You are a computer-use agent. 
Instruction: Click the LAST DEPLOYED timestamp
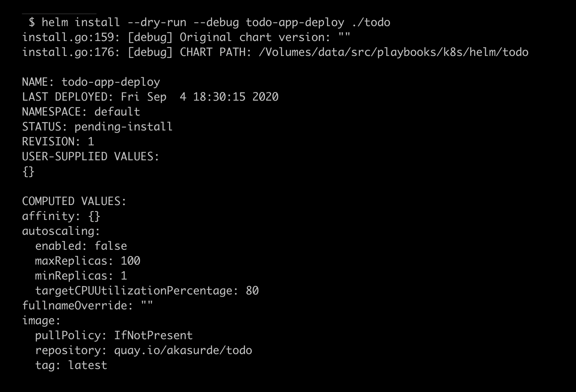pos(200,97)
